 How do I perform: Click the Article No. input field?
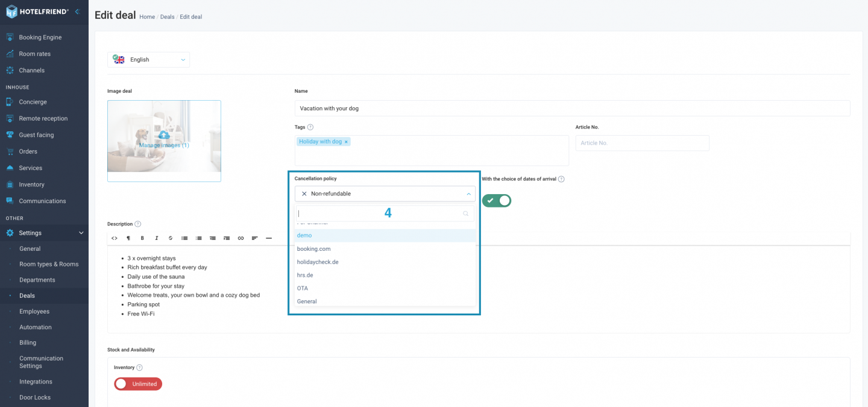643,143
